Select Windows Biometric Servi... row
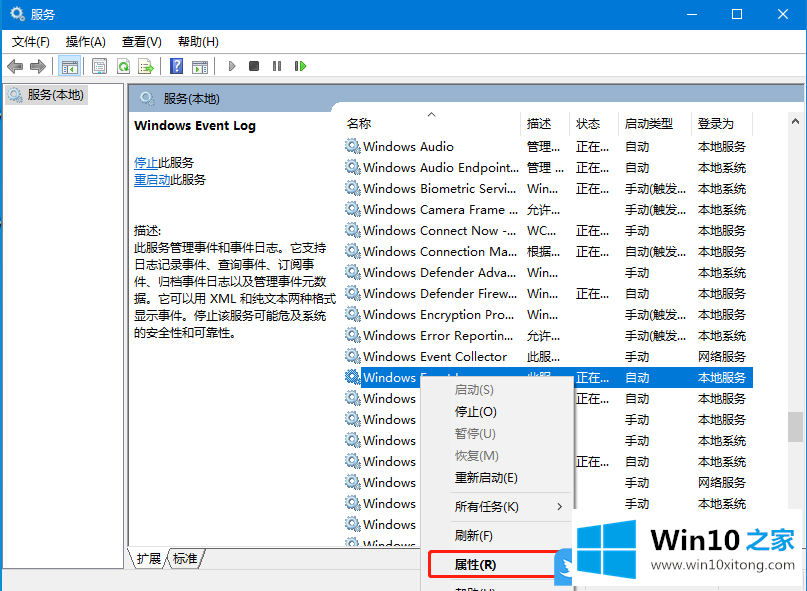Screen dimensions: 807x591 (x=547, y=189)
